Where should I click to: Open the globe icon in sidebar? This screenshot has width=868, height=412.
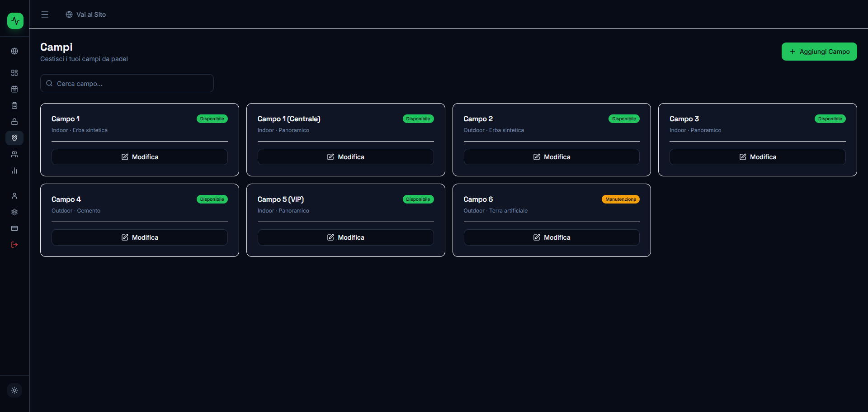point(14,51)
